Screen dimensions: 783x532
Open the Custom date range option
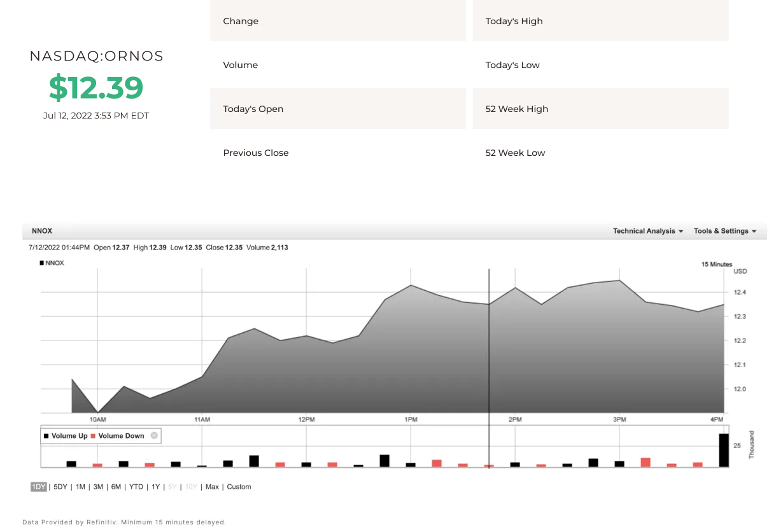[x=239, y=487]
